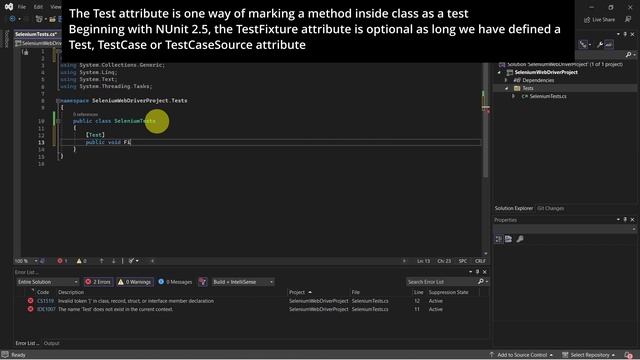Click the open file toolbar icon
640x360 pixels.
(52, 19)
